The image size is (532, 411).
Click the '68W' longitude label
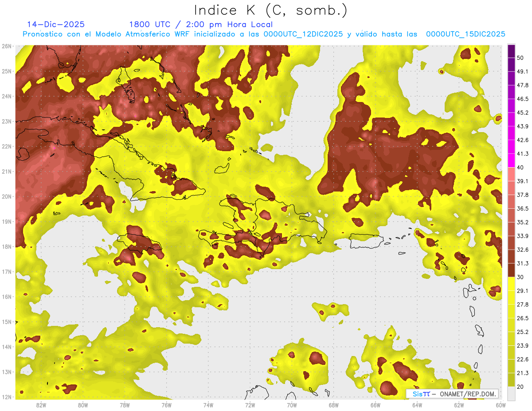[x=334, y=405]
